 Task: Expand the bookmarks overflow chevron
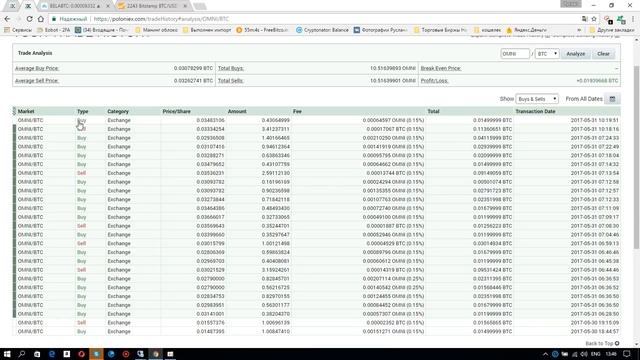[579, 30]
